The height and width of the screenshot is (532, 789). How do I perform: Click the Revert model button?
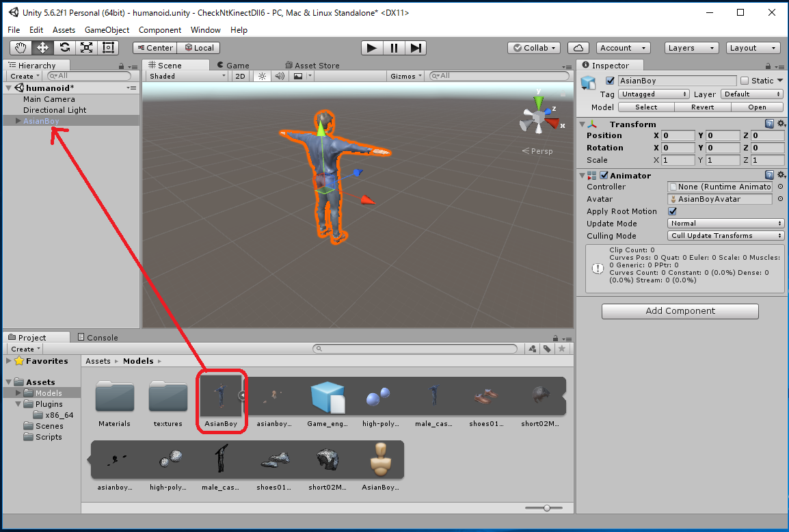pyautogui.click(x=702, y=107)
